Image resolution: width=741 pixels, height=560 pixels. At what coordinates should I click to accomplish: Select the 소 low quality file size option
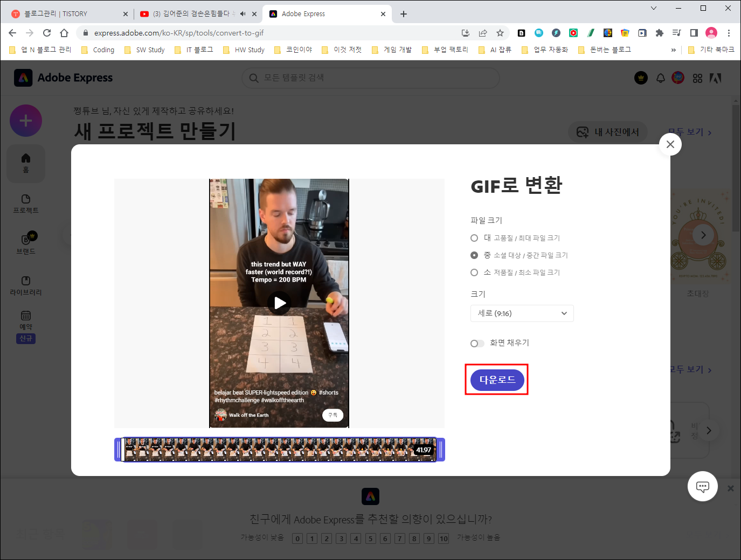click(x=474, y=272)
